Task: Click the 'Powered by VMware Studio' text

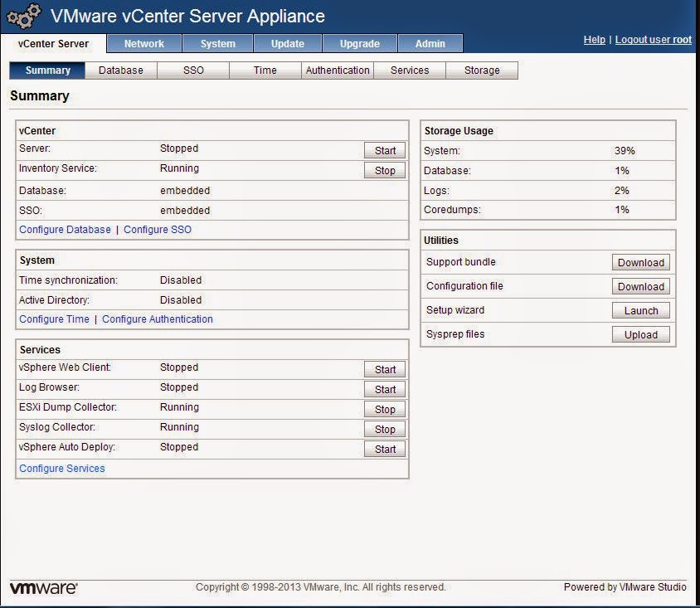Action: 625,587
